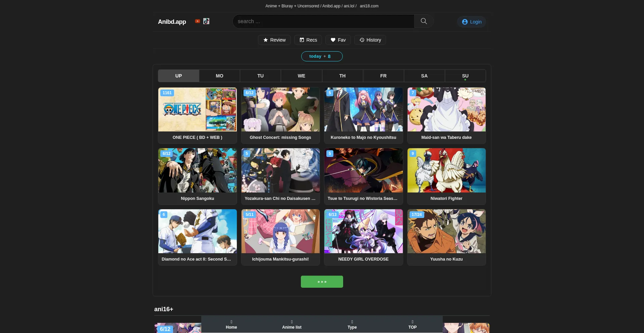Image resolution: width=644 pixels, height=333 pixels.
Task: Open Yozakura-san Chi no Daisakusen thumbnail
Action: point(280,170)
